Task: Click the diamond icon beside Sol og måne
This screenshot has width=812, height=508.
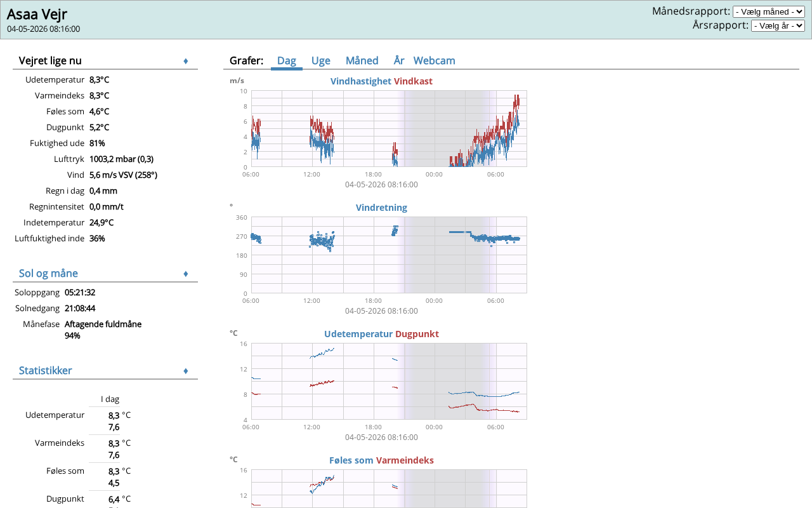Action: pyautogui.click(x=186, y=274)
